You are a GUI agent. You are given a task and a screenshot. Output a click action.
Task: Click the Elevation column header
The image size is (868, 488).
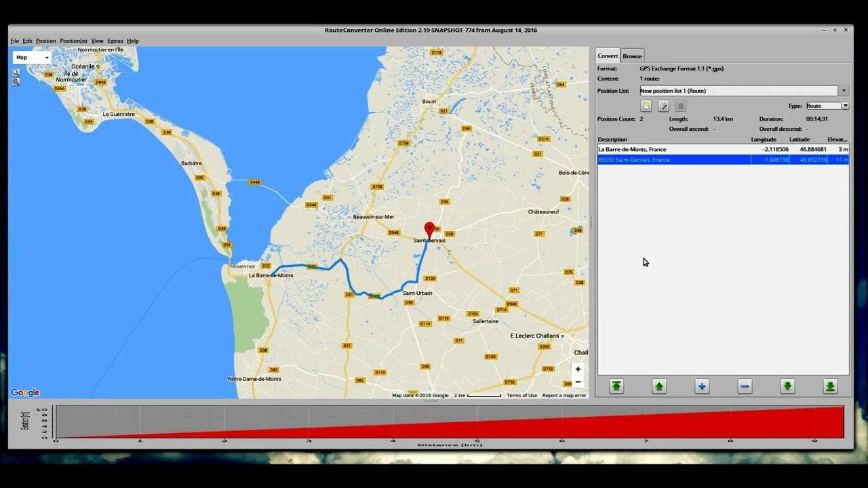pos(837,140)
